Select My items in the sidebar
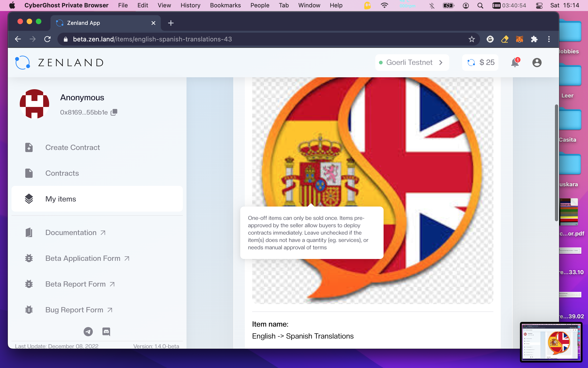Viewport: 588px width, 368px height. tap(97, 199)
